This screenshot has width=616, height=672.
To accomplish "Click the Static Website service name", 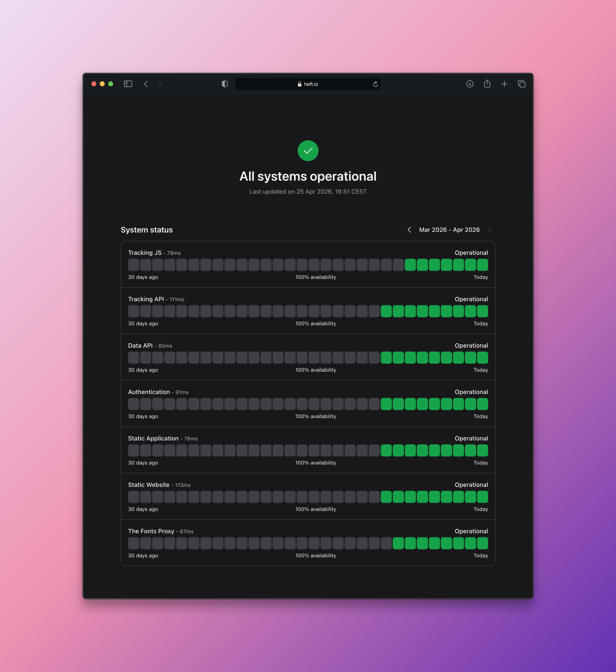I will (149, 485).
